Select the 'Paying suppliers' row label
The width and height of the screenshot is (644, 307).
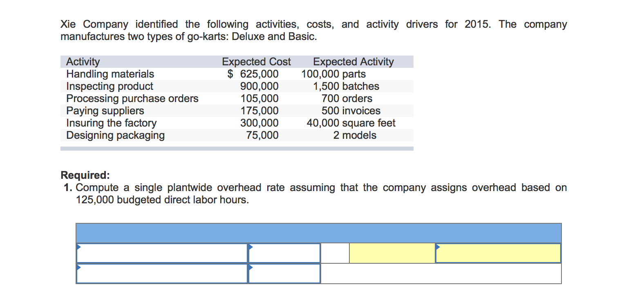pos(105,111)
